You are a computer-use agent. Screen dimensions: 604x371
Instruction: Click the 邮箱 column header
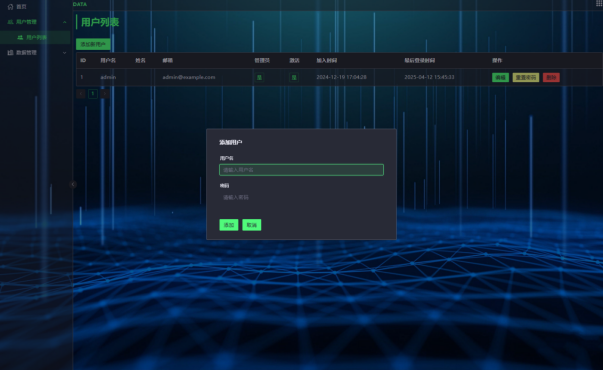click(168, 60)
